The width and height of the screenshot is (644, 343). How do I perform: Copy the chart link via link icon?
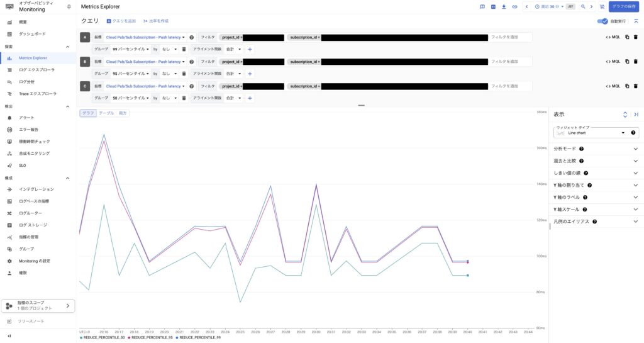pos(514,6)
